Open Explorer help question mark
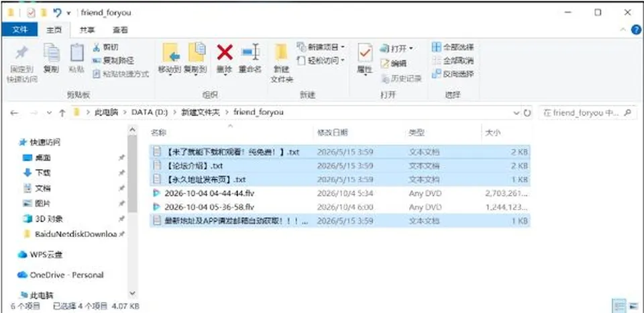This screenshot has height=313, width=644. pos(636,30)
